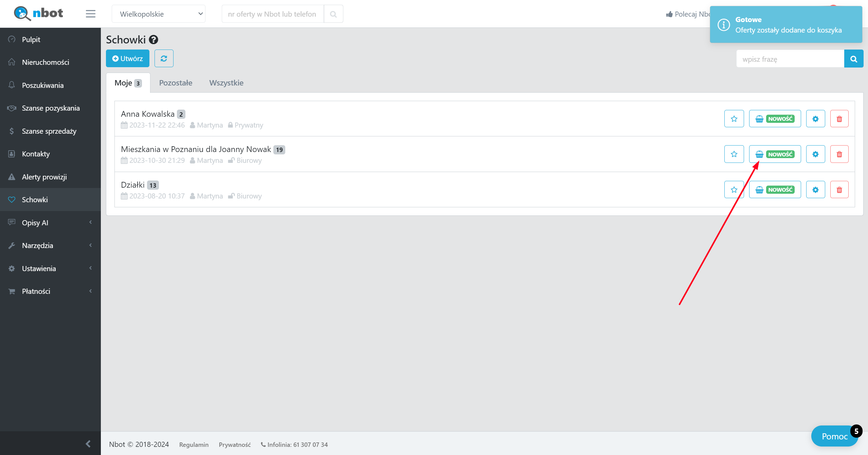Open the Działki clipboard
This screenshot has height=455, width=868.
[x=133, y=185]
